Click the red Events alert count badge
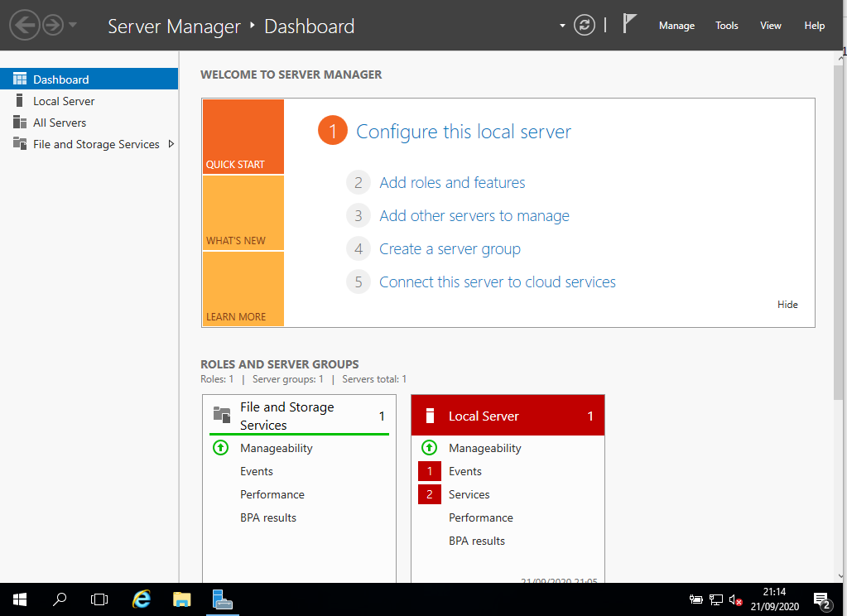 pos(430,471)
